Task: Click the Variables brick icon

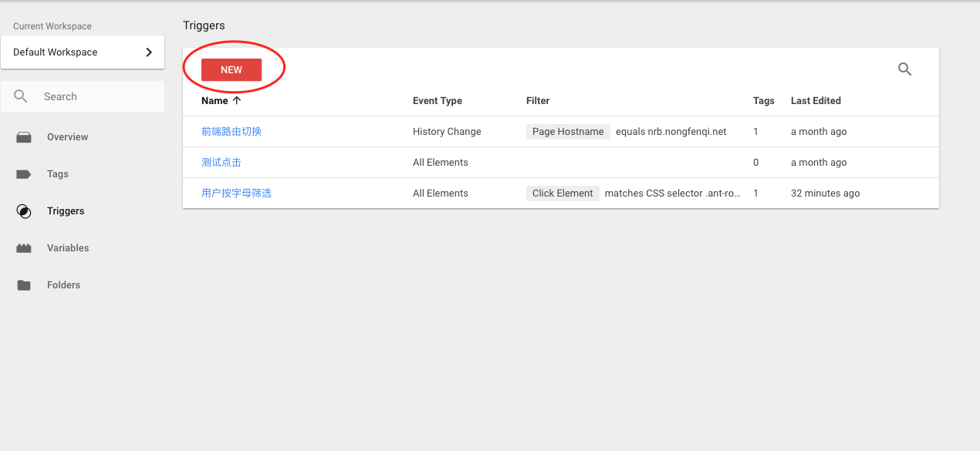Action: coord(24,248)
